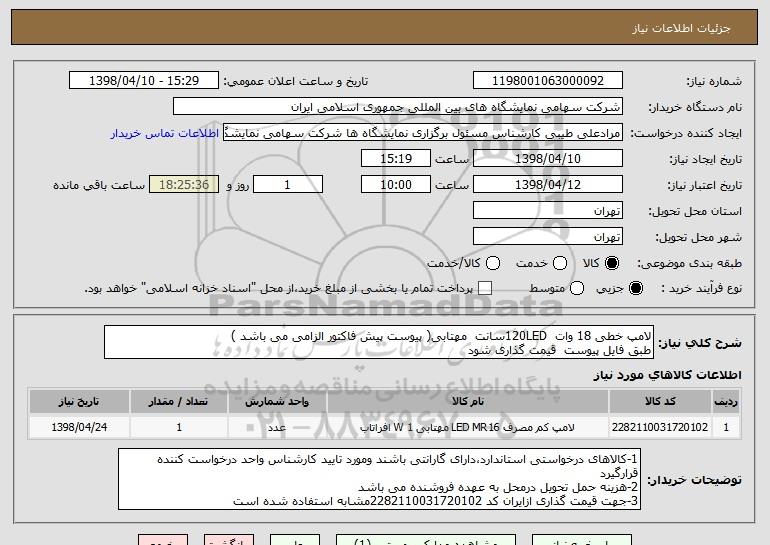The width and height of the screenshot is (770, 545).
Task: Click the unit cell عدد
Action: coord(277,427)
